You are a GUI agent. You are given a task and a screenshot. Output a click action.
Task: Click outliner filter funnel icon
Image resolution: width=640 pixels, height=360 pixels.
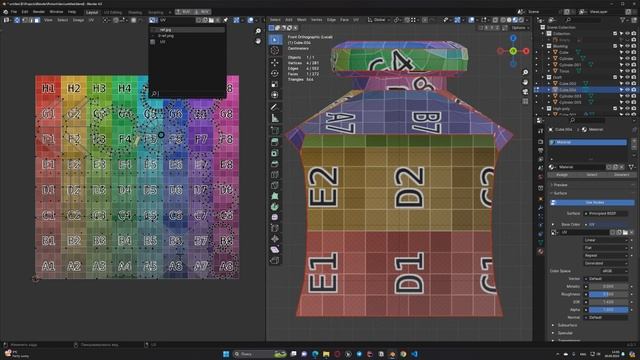tap(623, 20)
